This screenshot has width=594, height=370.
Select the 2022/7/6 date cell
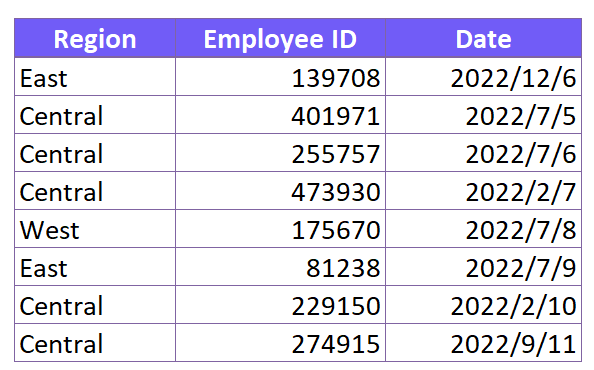[x=483, y=153]
